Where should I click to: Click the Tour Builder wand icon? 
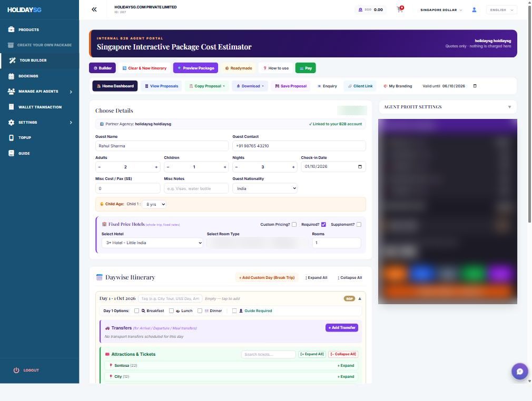(x=12, y=61)
